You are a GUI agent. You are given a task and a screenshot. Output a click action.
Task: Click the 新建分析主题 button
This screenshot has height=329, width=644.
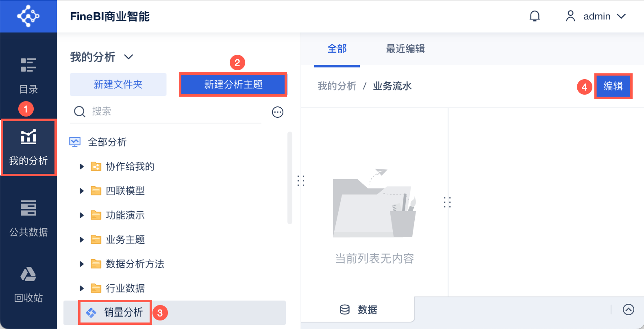[x=233, y=84]
